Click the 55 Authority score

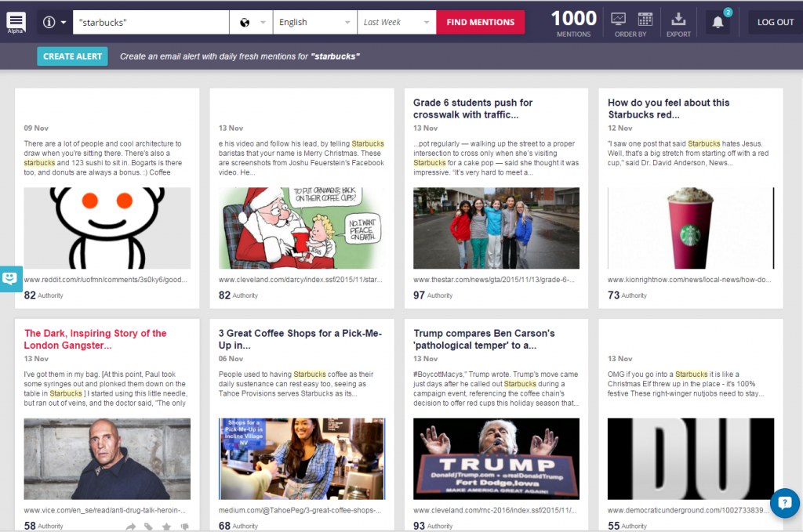click(627, 526)
